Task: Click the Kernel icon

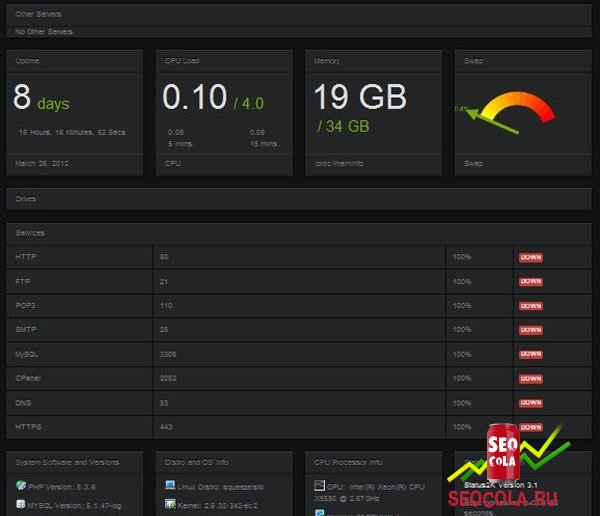Action: coord(170,504)
